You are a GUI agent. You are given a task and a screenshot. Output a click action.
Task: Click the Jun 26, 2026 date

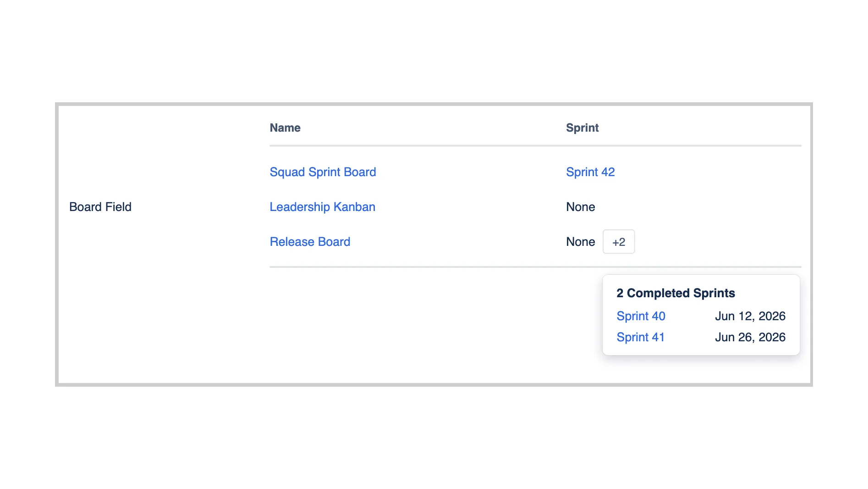pos(750,337)
